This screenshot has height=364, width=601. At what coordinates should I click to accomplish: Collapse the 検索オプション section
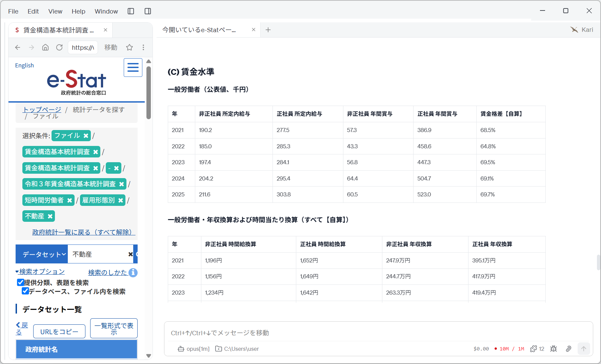tap(40, 272)
